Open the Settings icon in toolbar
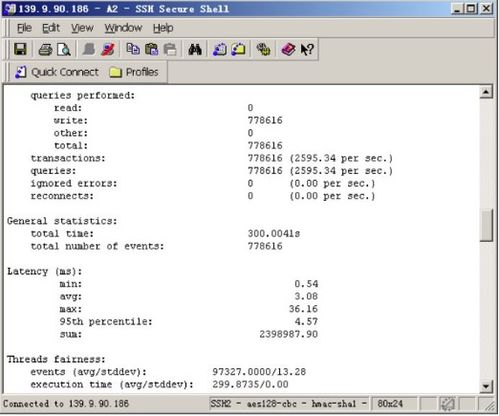Screen dimensions: 499x416 click(x=263, y=49)
